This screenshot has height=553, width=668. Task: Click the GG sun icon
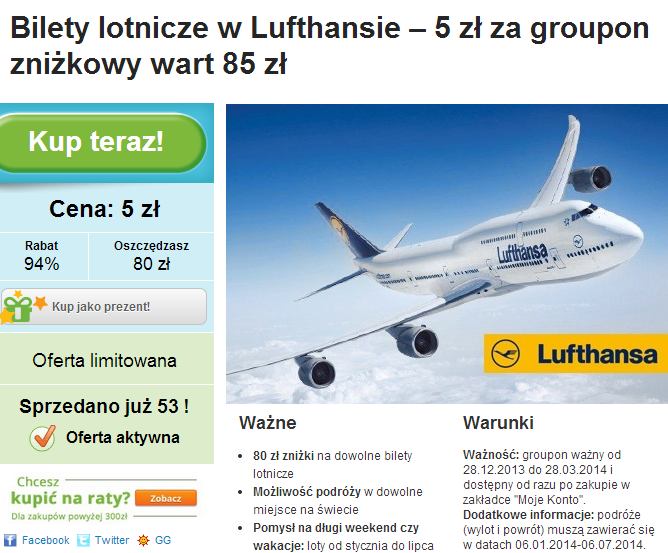[x=144, y=540]
